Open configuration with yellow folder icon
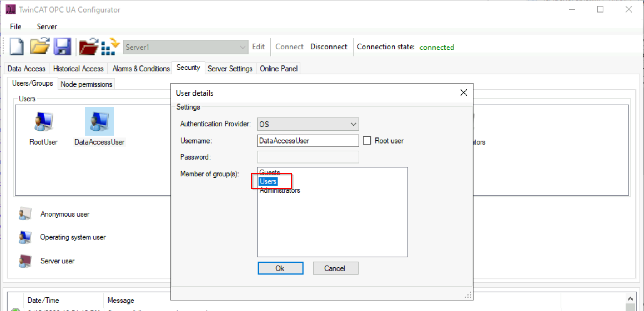The height and width of the screenshot is (311, 644). 39,46
